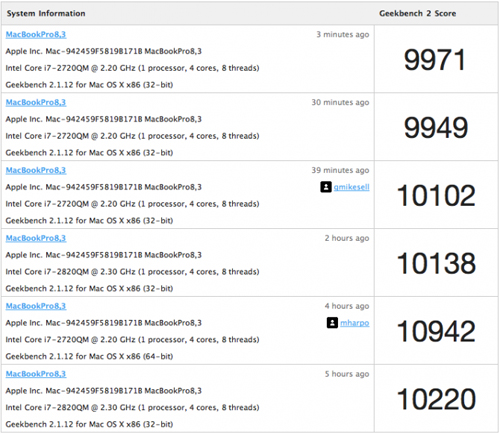
Task: Click the System Information column header
Action: tap(46, 13)
